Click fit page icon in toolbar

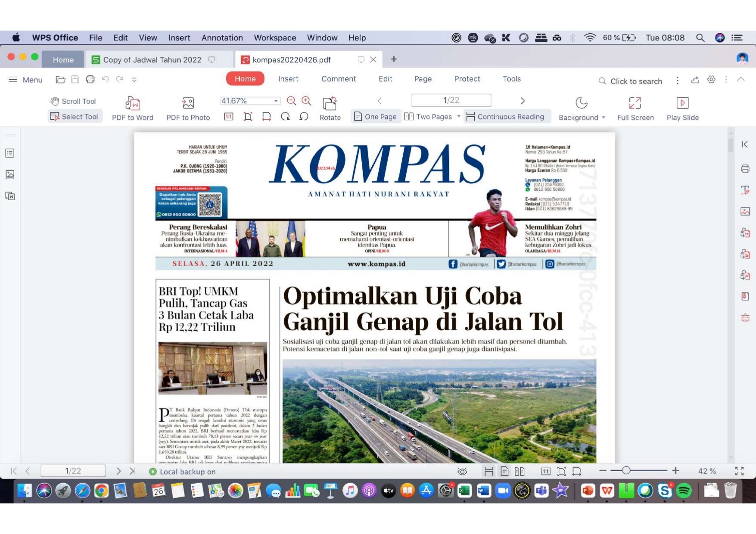tap(248, 116)
